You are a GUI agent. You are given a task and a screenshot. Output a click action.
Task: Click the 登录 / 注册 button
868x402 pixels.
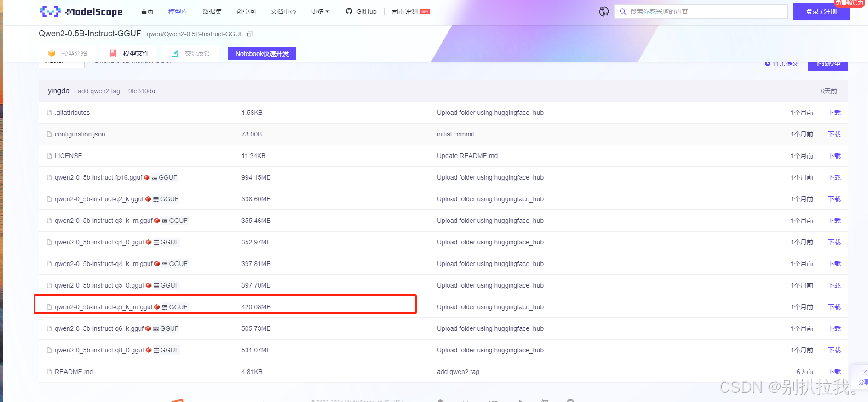tap(822, 11)
